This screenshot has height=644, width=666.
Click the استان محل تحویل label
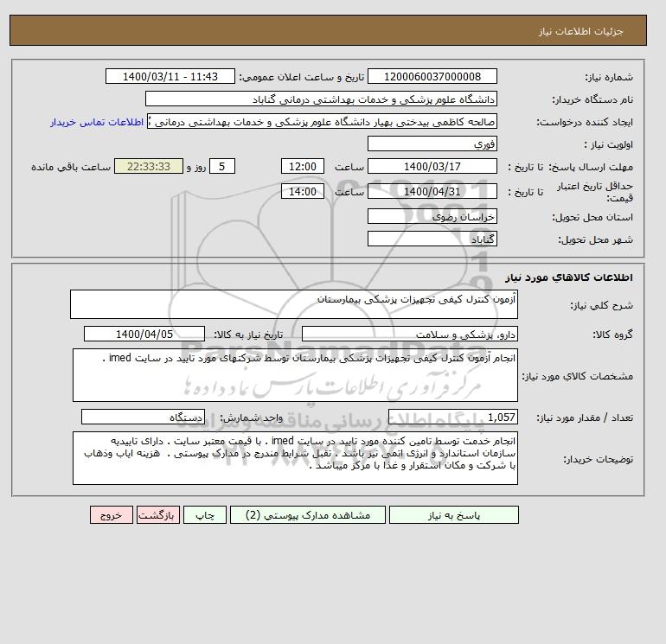[x=592, y=217]
